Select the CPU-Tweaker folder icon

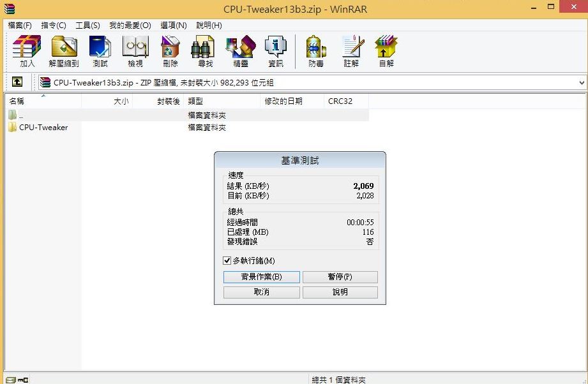pos(12,127)
